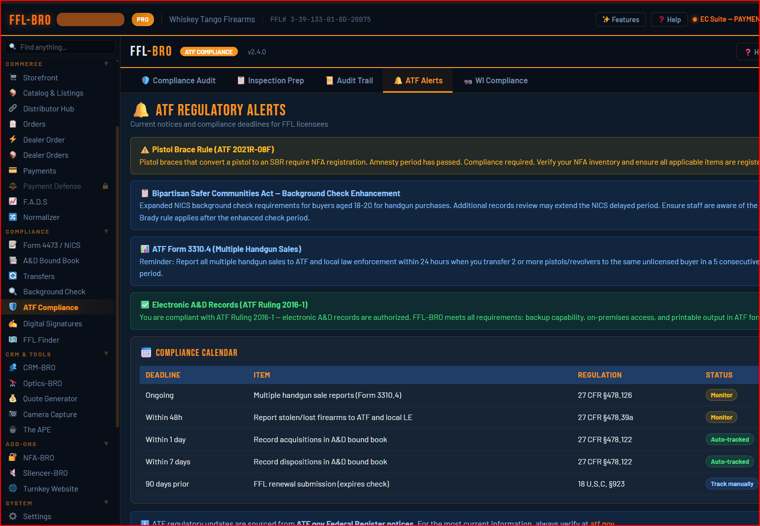Open The APE sidebar icon
The height and width of the screenshot is (526, 760).
click(x=13, y=430)
